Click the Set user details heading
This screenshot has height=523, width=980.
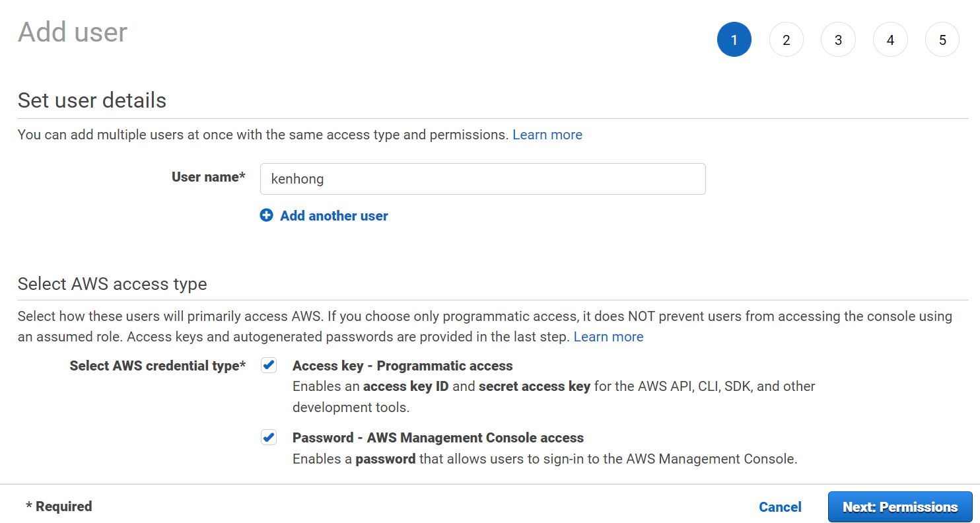pos(92,100)
